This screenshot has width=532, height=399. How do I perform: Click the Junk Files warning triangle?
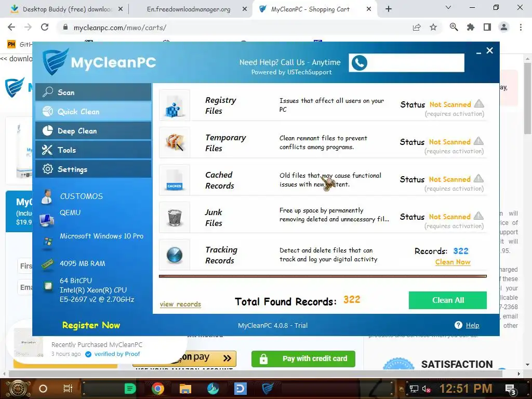click(x=478, y=216)
